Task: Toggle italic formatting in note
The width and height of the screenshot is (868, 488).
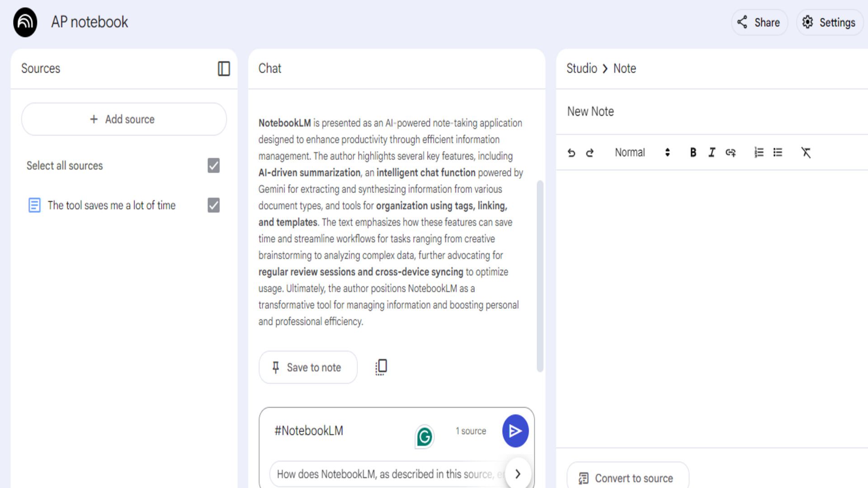Action: coord(712,153)
